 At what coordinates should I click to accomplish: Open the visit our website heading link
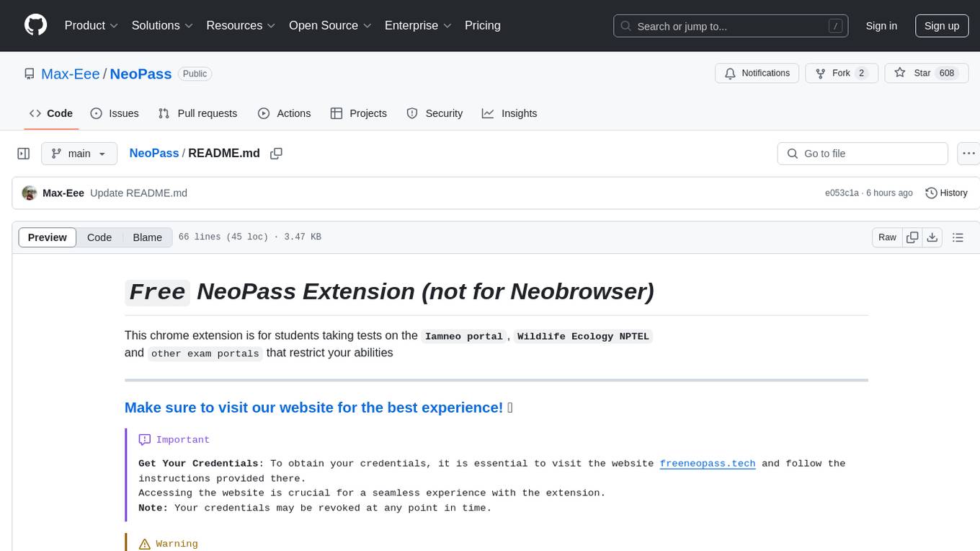pos(313,407)
